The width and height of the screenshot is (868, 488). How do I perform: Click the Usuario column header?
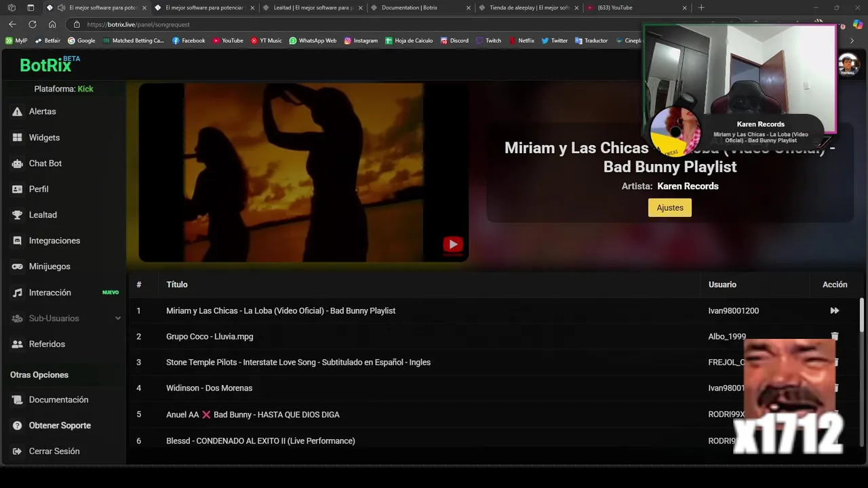[x=722, y=285]
